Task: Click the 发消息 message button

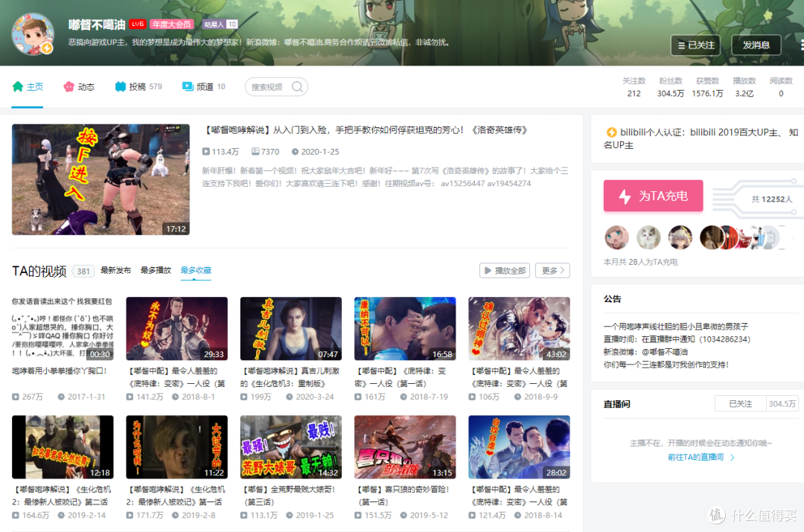Action: (x=756, y=45)
